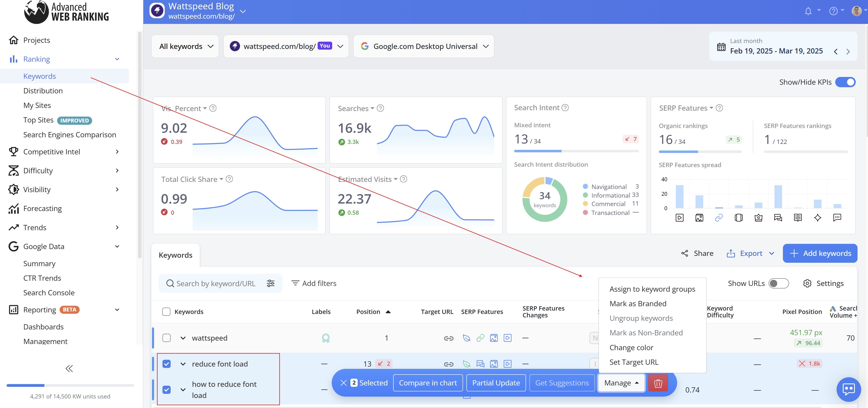Click Mixed intent progress bar

click(576, 151)
